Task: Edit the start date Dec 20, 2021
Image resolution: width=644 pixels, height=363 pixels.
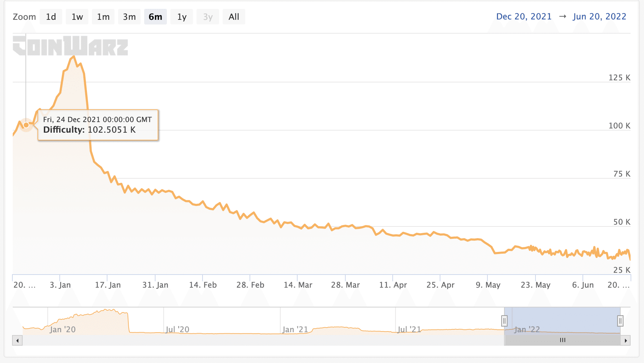Action: tap(524, 17)
